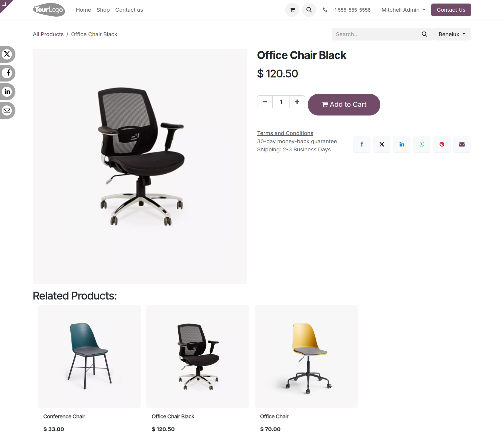Click the header search magnifier icon
The width and height of the screenshot is (504, 437).
pos(309,10)
